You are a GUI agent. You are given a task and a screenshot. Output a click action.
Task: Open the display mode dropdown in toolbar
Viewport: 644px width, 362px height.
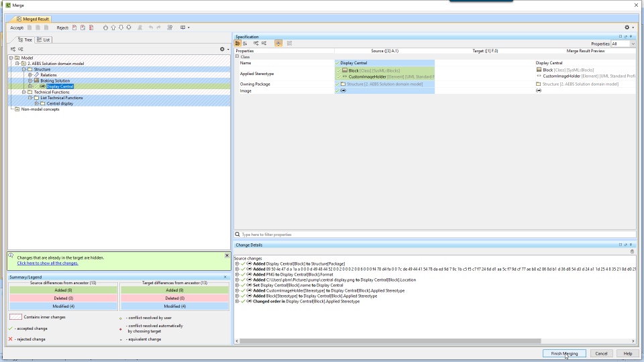pos(185,27)
